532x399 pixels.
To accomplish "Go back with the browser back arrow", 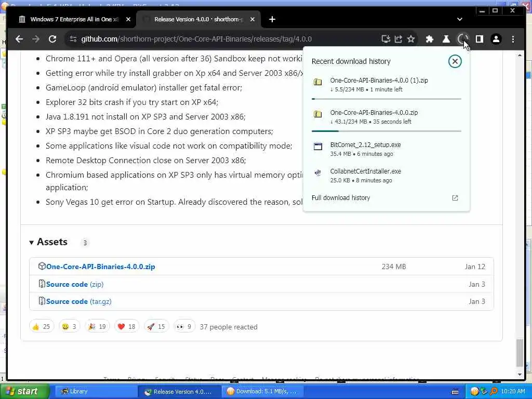I will coord(19,39).
